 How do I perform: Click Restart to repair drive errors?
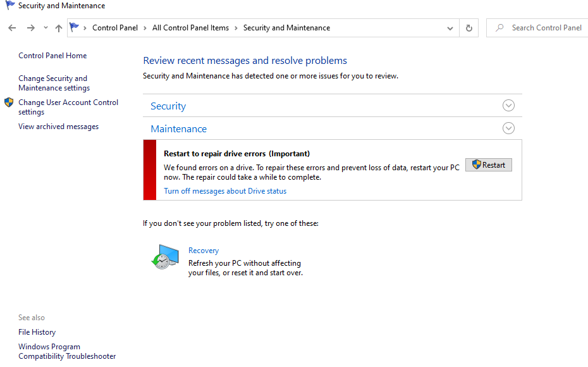(x=489, y=165)
